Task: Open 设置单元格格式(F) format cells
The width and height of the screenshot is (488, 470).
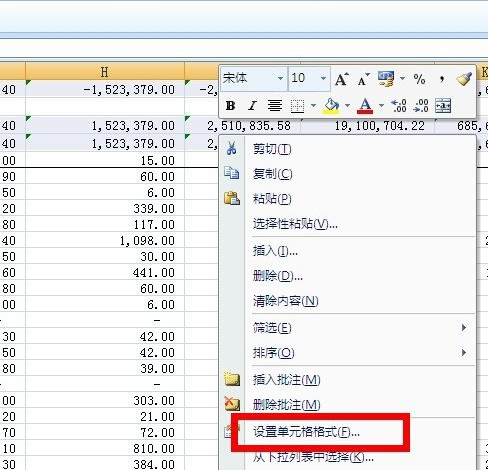Action: pyautogui.click(x=347, y=432)
